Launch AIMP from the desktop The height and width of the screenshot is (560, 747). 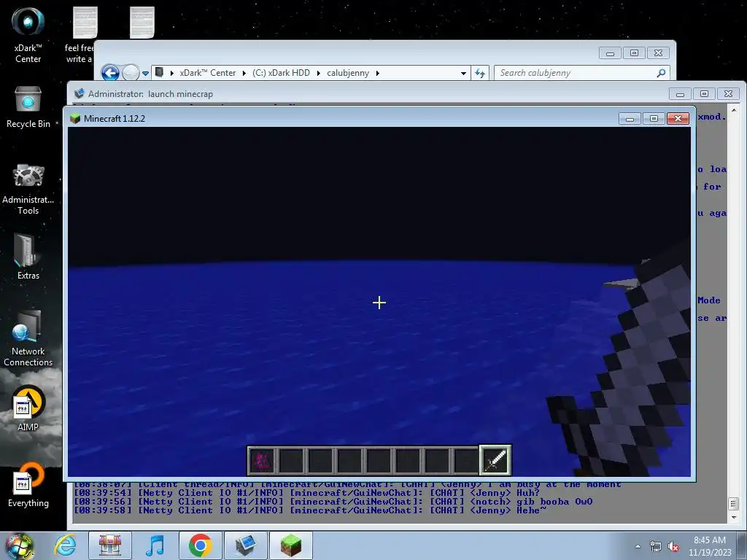28,408
